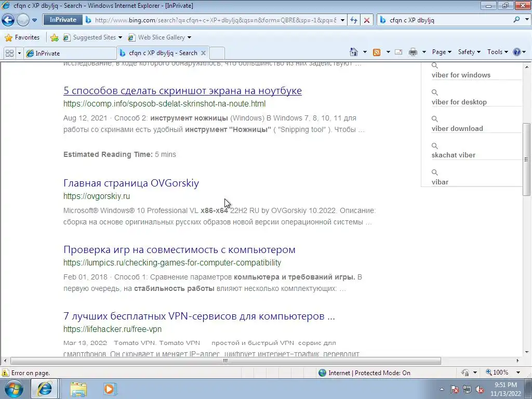The image size is (532, 399).
Task: Click the vertical scrollbar down arrow
Action: pos(527,352)
